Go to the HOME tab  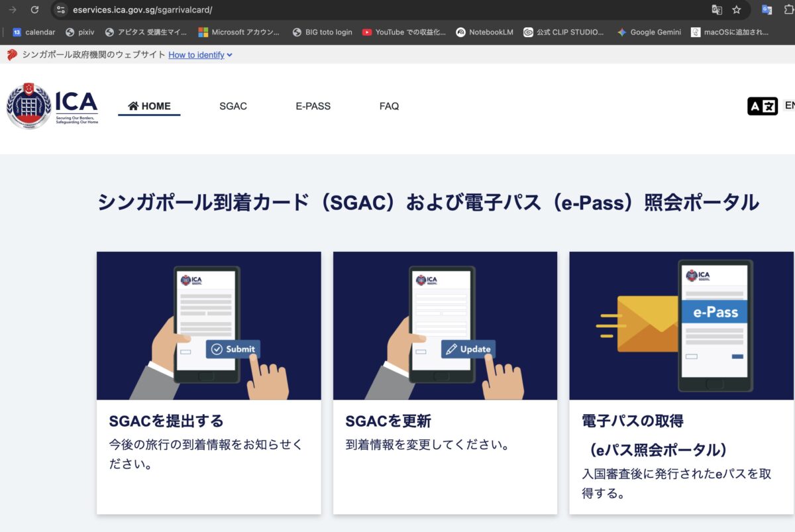click(x=149, y=106)
